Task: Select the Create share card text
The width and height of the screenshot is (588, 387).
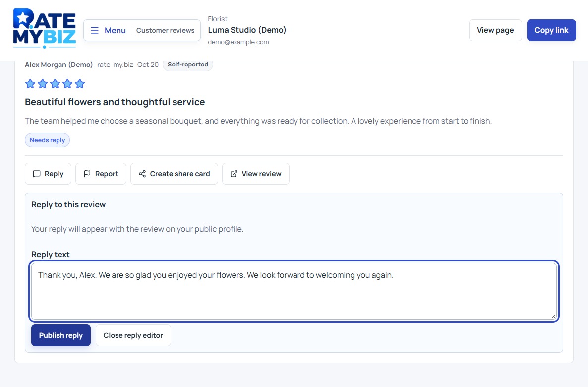Action: coord(180,174)
